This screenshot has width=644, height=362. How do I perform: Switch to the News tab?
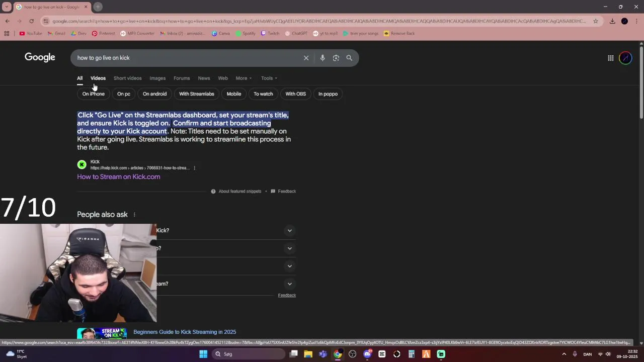[204, 78]
